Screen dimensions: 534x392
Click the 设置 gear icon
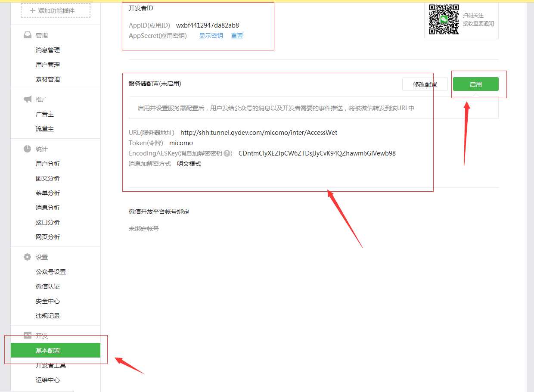(x=28, y=257)
